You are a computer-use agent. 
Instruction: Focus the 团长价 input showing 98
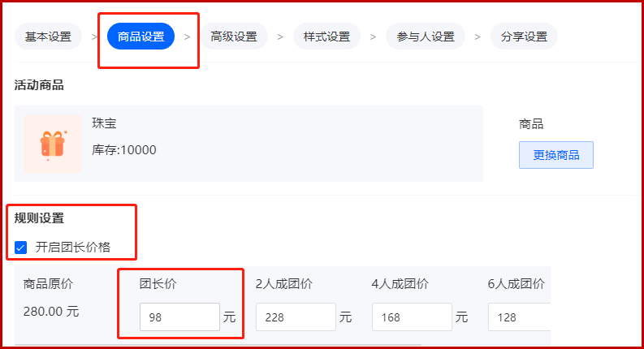click(x=180, y=317)
